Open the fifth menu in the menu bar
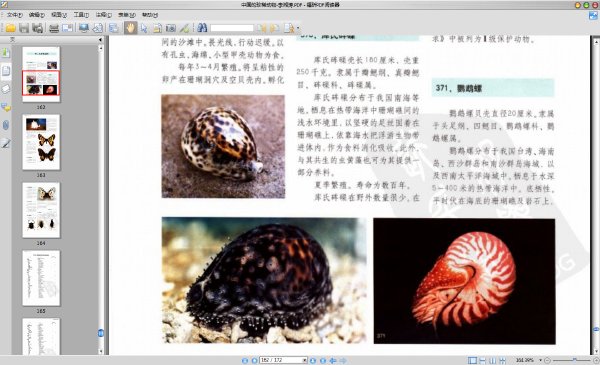 coord(104,15)
